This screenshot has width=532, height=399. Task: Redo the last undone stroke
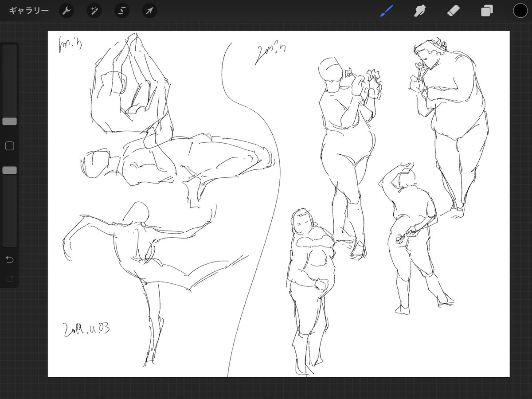(x=9, y=278)
